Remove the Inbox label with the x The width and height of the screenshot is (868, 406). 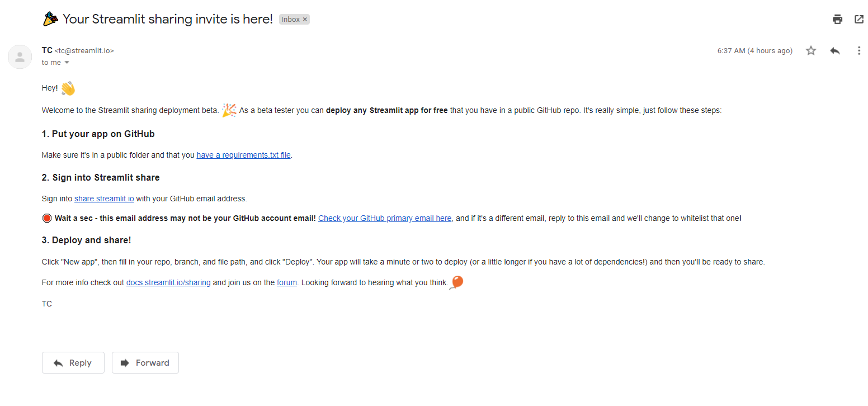point(305,20)
